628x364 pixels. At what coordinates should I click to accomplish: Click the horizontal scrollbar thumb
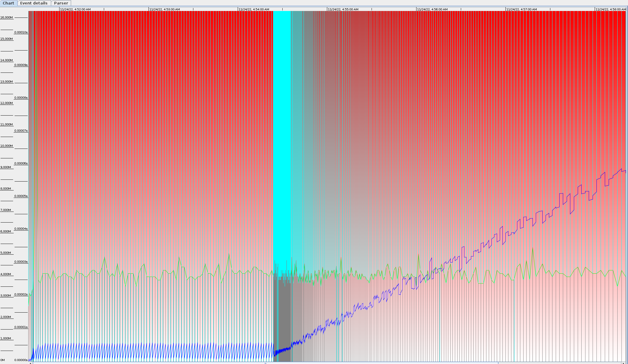[265, 363]
